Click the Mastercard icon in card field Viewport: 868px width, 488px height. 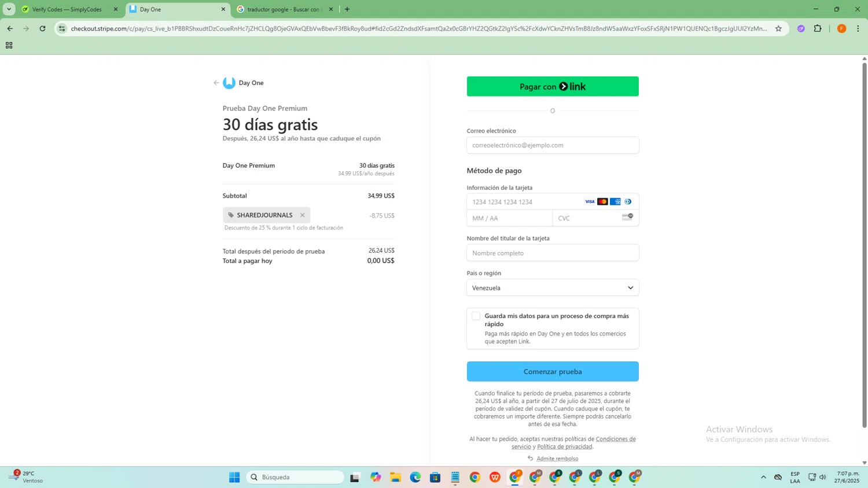point(602,202)
